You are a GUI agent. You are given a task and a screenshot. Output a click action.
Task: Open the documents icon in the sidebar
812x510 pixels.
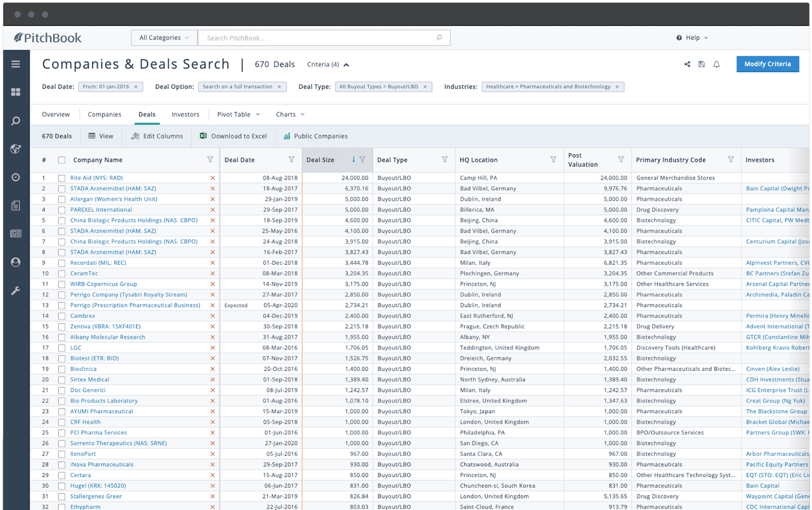(16, 206)
